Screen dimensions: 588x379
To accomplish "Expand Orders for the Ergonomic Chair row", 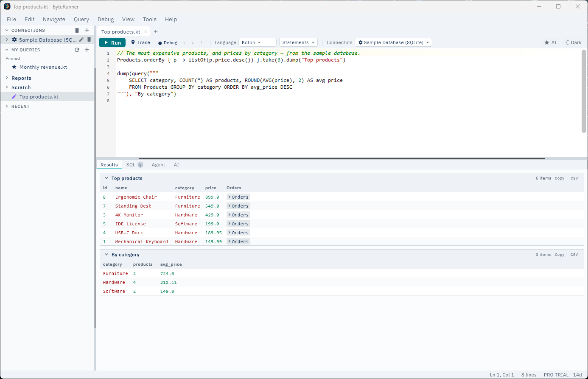I will click(238, 197).
